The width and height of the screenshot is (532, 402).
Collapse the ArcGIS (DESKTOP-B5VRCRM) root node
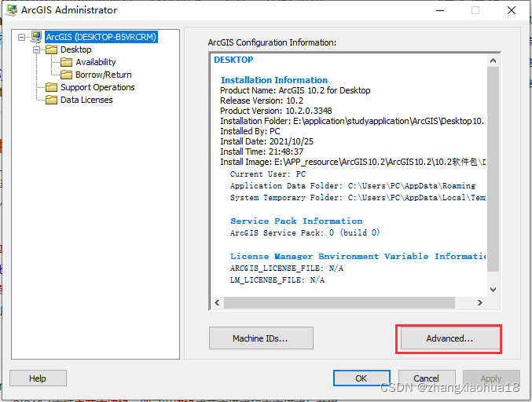coord(21,37)
